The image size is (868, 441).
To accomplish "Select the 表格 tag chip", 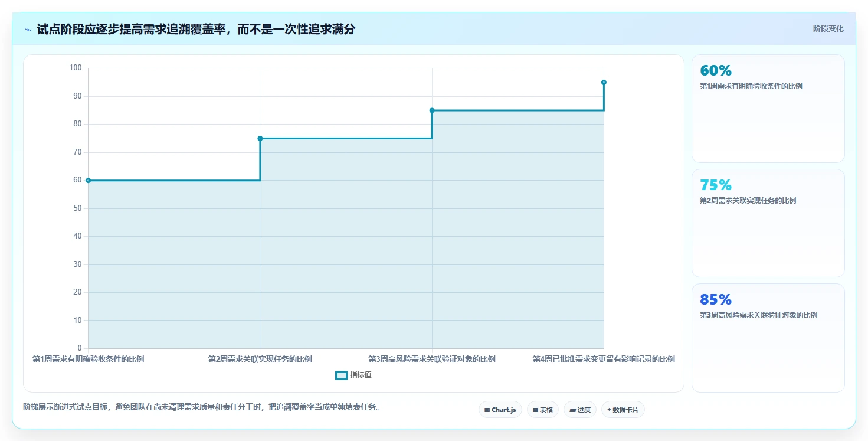I will [542, 410].
